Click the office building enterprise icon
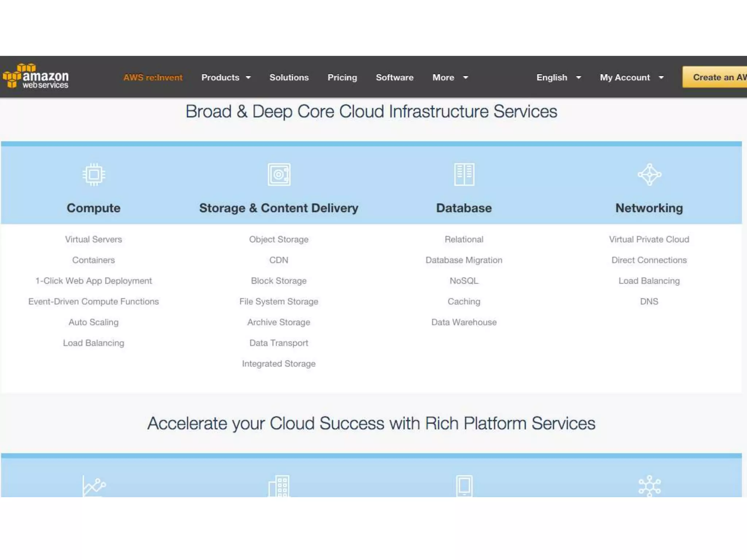The height and width of the screenshot is (560, 747). pyautogui.click(x=279, y=486)
